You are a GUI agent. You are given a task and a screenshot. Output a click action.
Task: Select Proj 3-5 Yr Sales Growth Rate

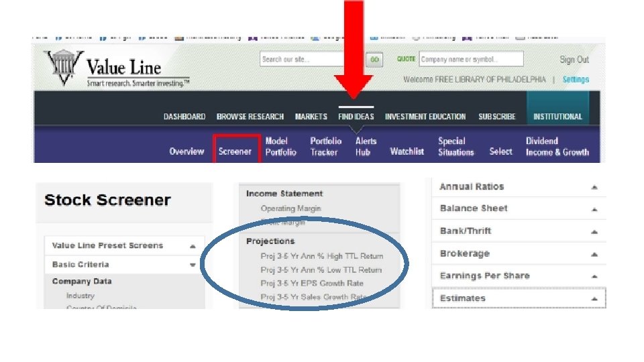313,297
